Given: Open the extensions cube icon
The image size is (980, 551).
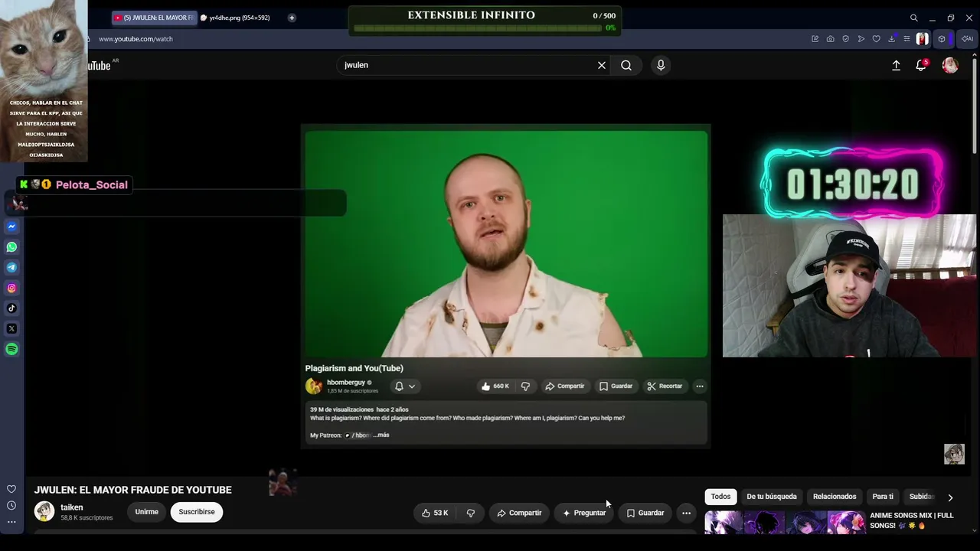Looking at the screenshot, I should tap(942, 39).
